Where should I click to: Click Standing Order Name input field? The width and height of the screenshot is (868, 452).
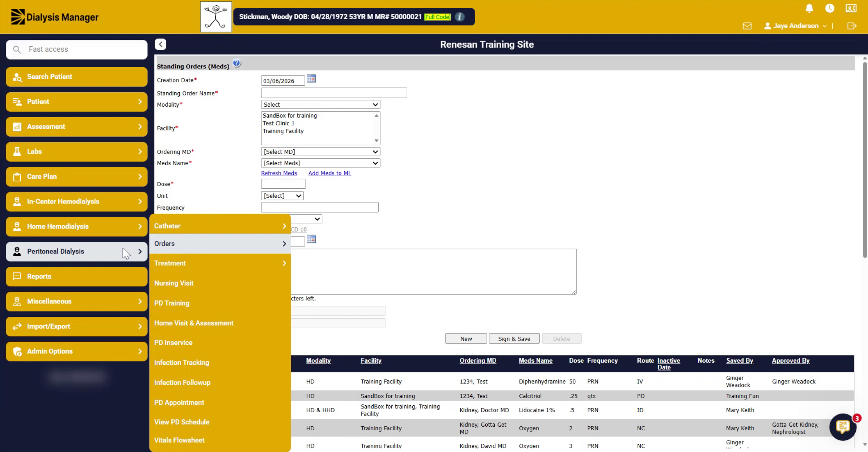[x=334, y=93]
